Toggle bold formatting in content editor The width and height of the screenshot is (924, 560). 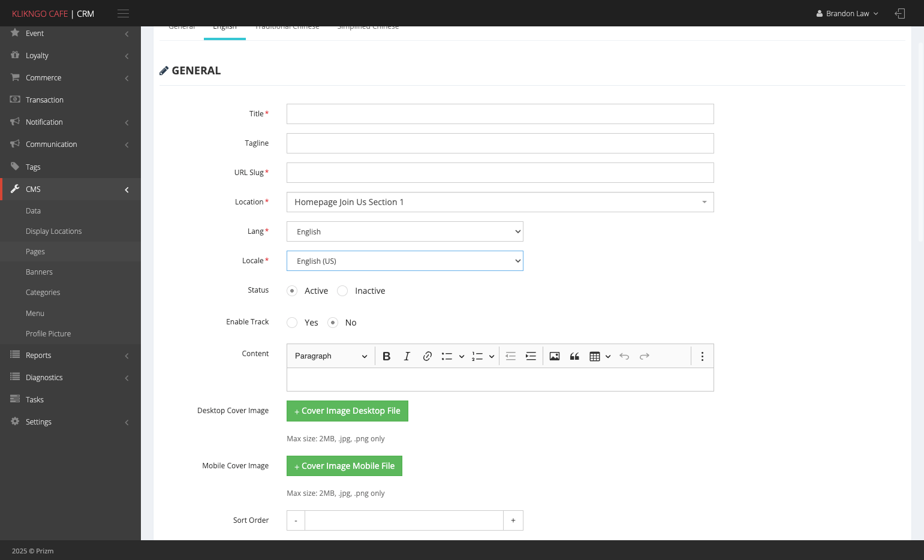click(387, 356)
